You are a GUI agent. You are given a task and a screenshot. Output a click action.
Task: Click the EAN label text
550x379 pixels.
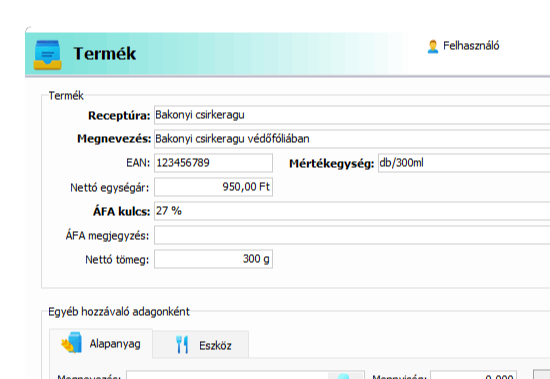coord(138,163)
